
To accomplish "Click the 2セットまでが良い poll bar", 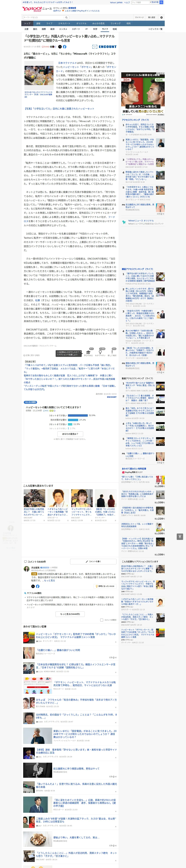I will point(70,424).
